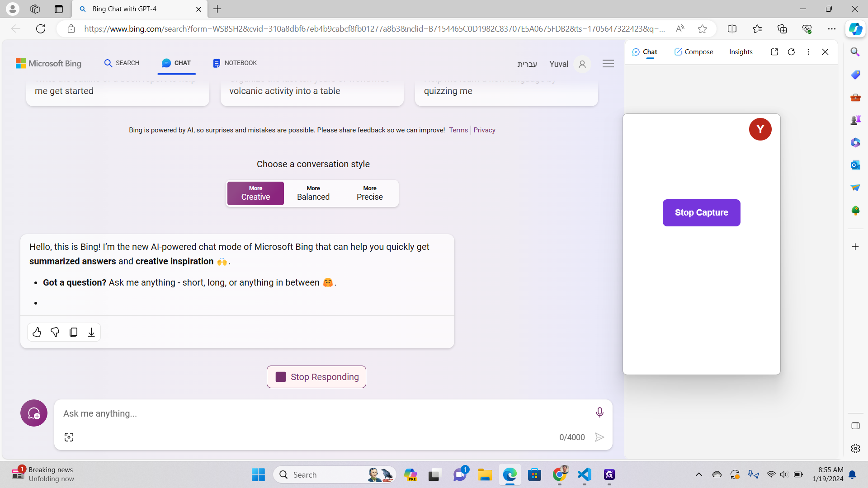Click the taskbar Search box
Image resolution: width=868 pixels, height=488 pixels.
(x=335, y=474)
